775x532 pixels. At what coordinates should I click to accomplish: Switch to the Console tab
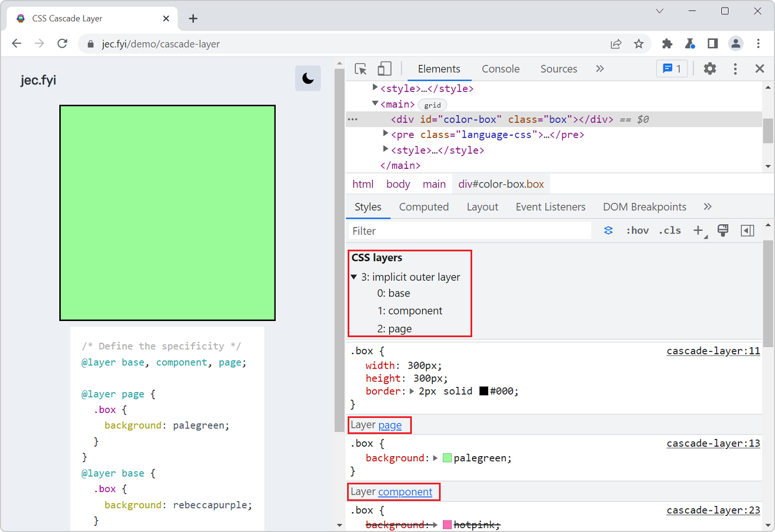pyautogui.click(x=500, y=69)
